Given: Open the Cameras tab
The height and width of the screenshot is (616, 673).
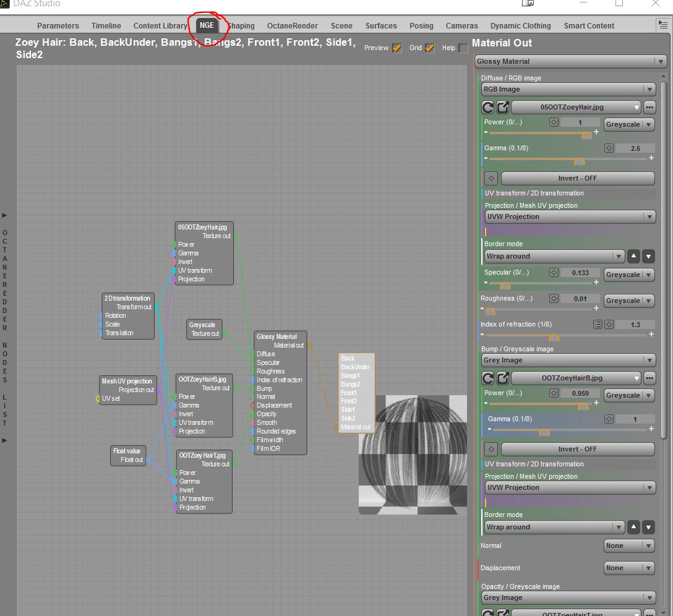Looking at the screenshot, I should pos(461,26).
